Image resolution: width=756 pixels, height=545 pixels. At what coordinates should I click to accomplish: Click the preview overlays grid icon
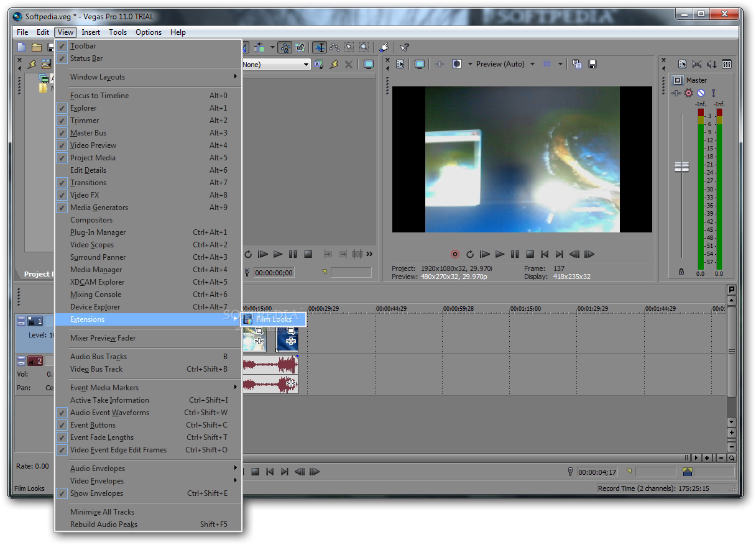pyautogui.click(x=547, y=64)
